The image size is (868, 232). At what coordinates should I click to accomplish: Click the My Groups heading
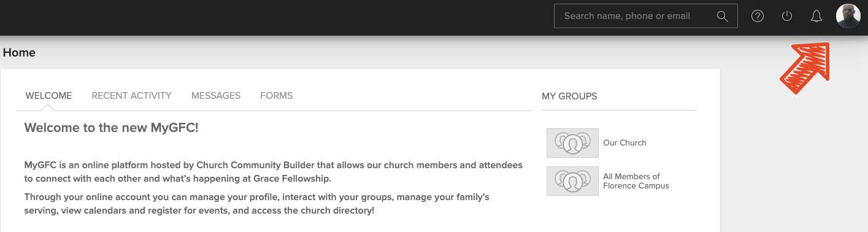(x=569, y=96)
